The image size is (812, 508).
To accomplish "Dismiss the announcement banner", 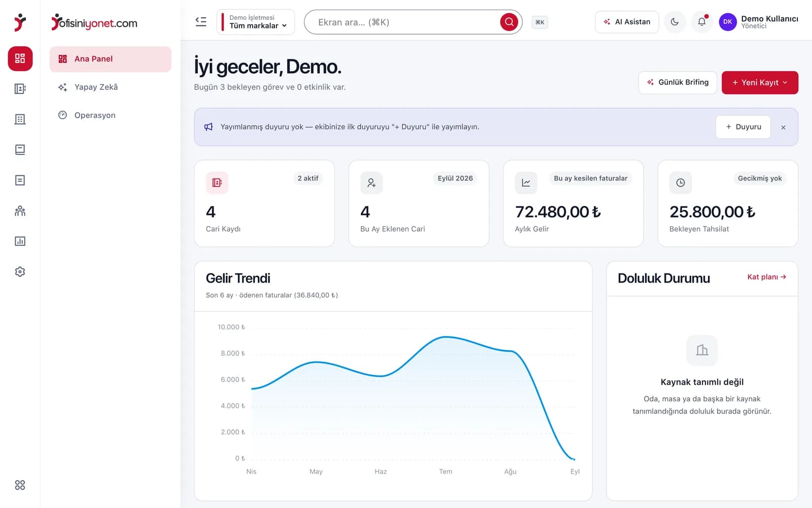I will (783, 128).
